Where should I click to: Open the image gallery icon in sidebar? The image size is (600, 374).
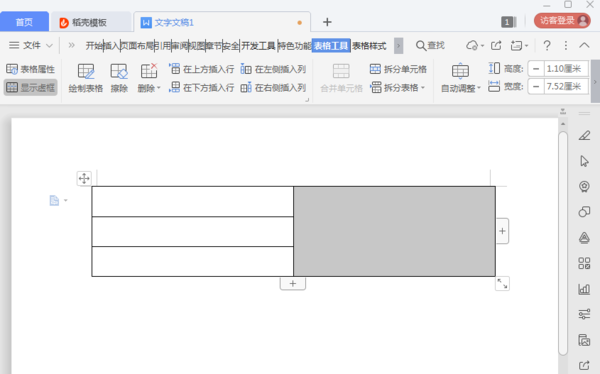point(584,340)
